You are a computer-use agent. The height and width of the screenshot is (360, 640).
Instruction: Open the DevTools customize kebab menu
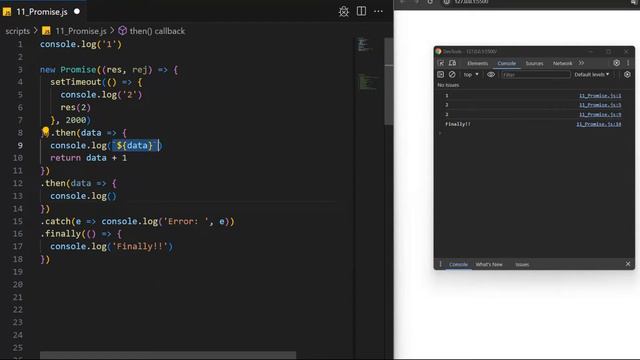click(x=628, y=63)
